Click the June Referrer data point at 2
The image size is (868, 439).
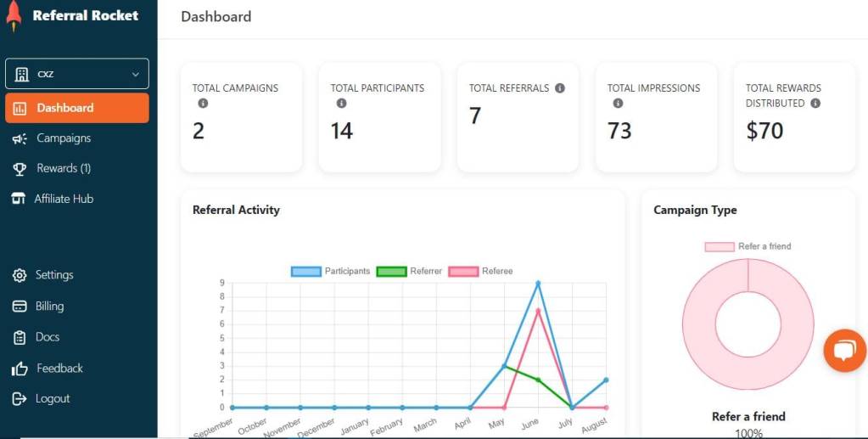click(538, 380)
